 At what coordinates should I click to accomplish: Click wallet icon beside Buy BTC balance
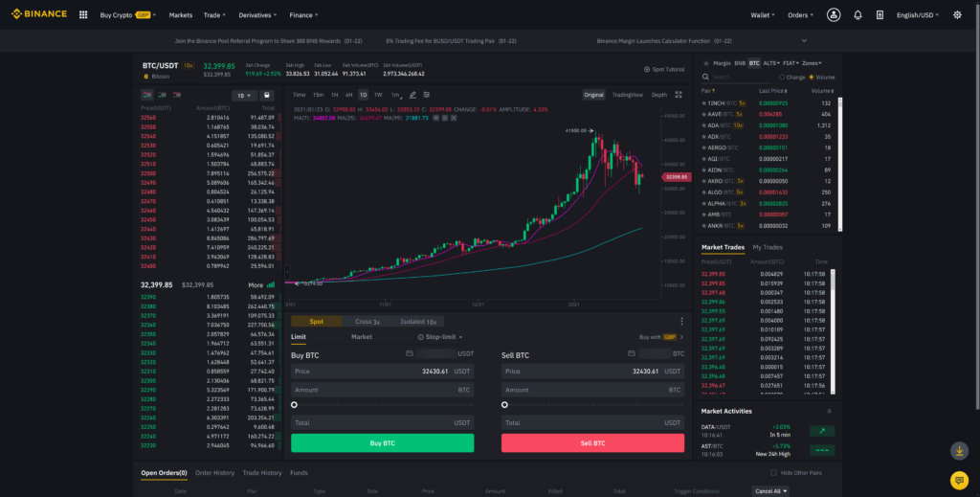point(410,354)
